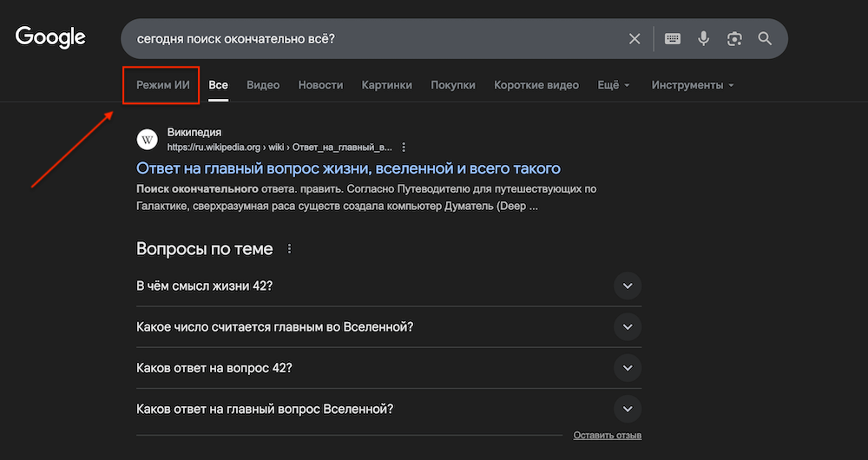Image resolution: width=868 pixels, height=460 pixels.
Task: Switch to the Режим ИИ tab
Action: pos(163,85)
